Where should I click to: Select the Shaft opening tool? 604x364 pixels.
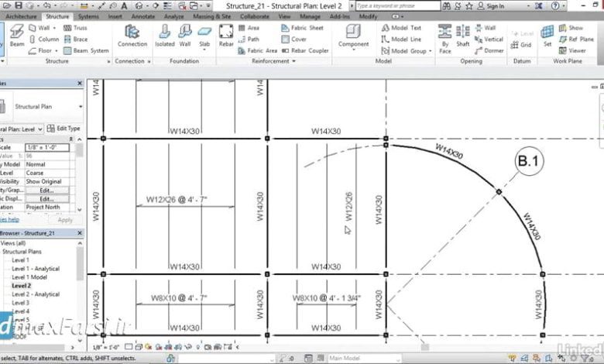(x=462, y=36)
